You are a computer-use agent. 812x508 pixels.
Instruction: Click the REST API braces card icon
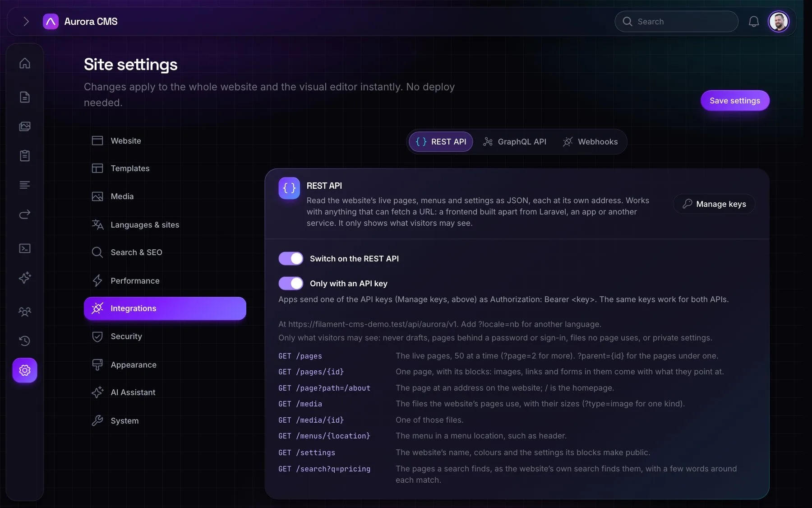[x=289, y=188]
